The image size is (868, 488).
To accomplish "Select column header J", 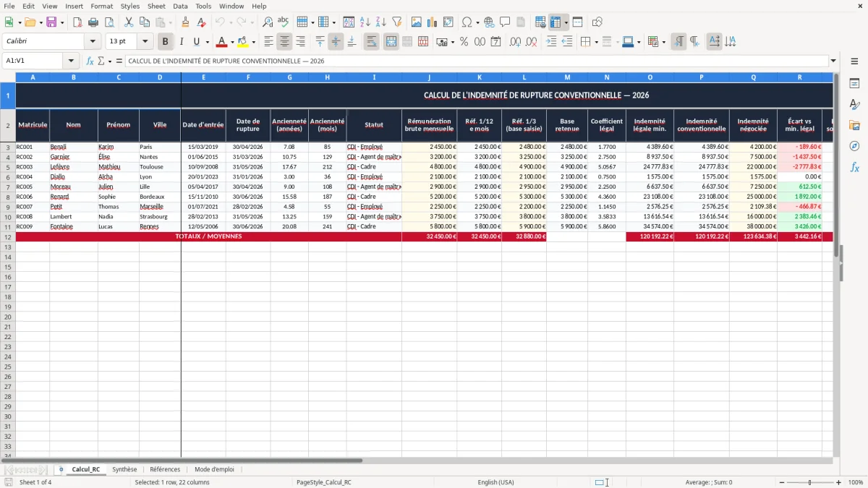I will [429, 77].
